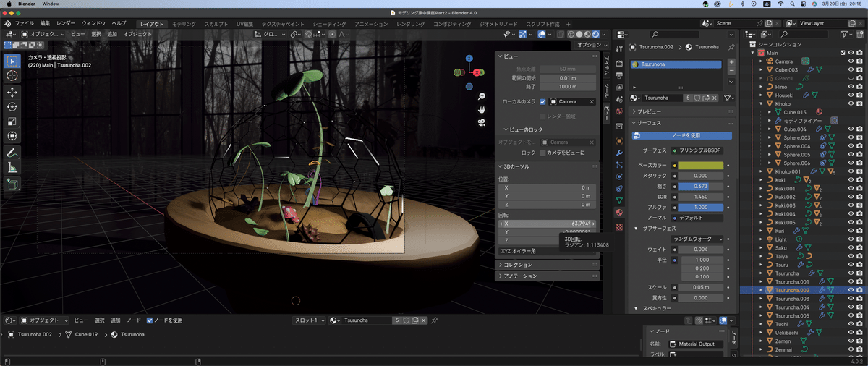Select the Move tool
This screenshot has height=366, width=868.
tap(12, 93)
